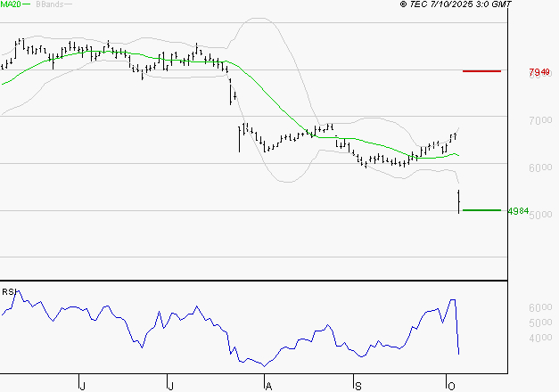The height and width of the screenshot is (392, 559).
Task: Click the 7000 price axis label
Action: (540, 120)
